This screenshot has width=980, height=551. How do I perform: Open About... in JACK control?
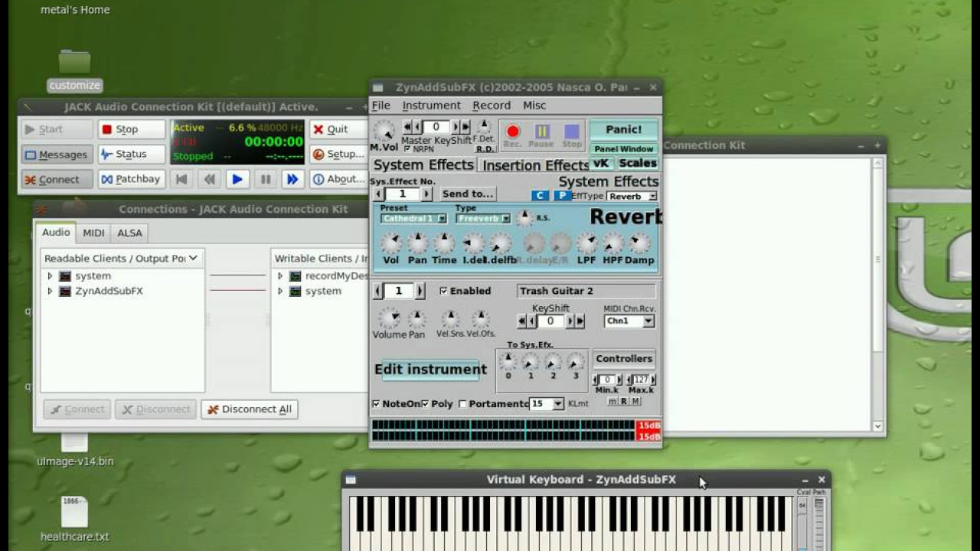click(338, 179)
